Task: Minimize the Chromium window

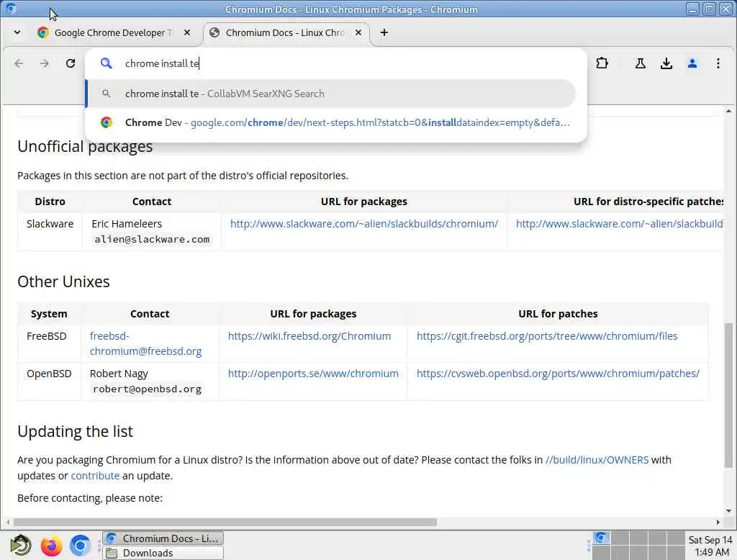Action: point(692,9)
